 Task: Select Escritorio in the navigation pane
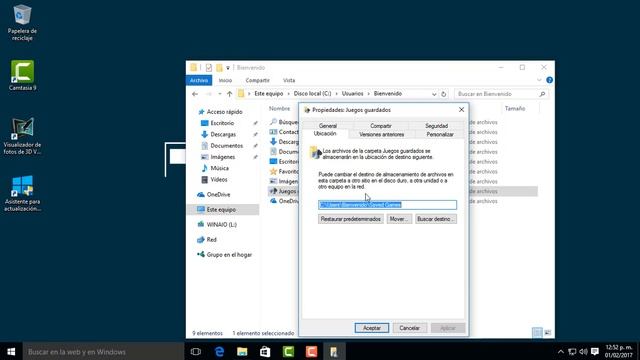click(222, 123)
